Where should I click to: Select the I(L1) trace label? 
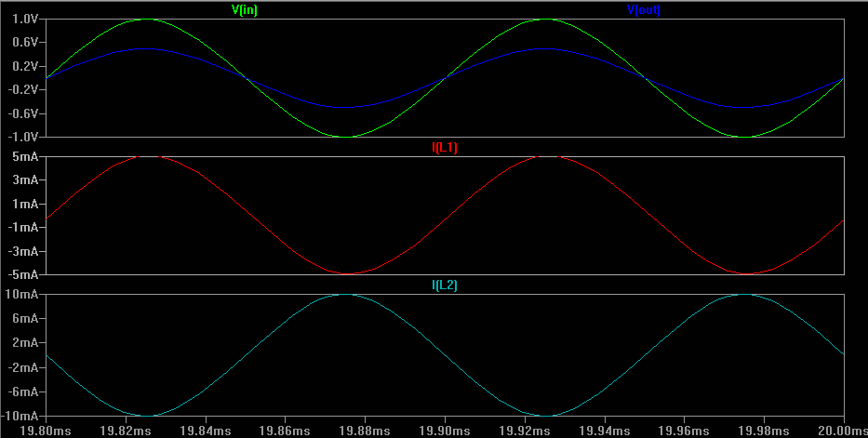click(x=445, y=148)
